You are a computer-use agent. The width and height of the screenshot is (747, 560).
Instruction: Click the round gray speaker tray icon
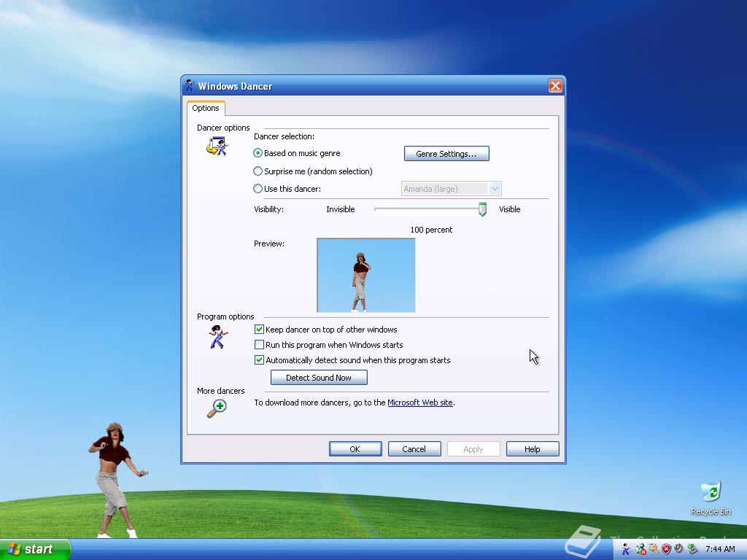(678, 548)
